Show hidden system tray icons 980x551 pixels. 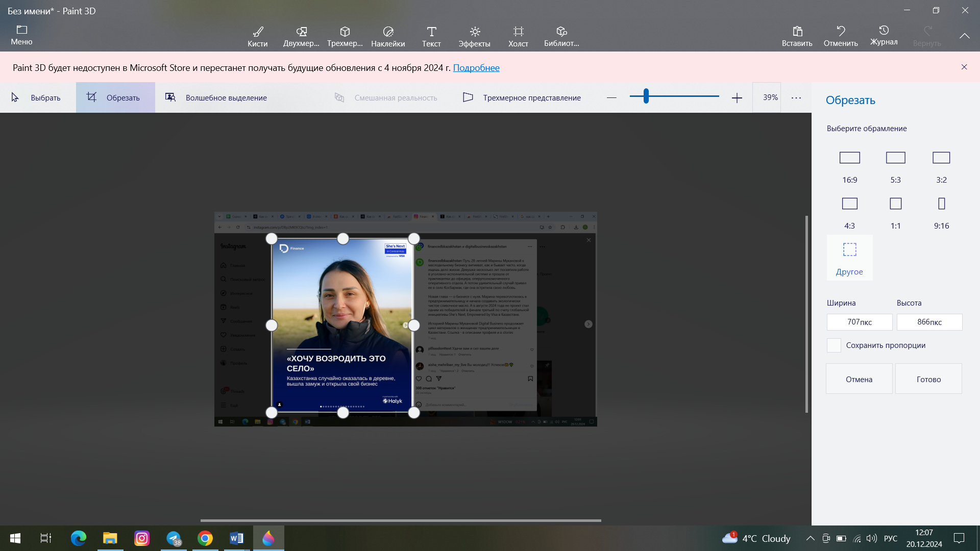pyautogui.click(x=810, y=538)
